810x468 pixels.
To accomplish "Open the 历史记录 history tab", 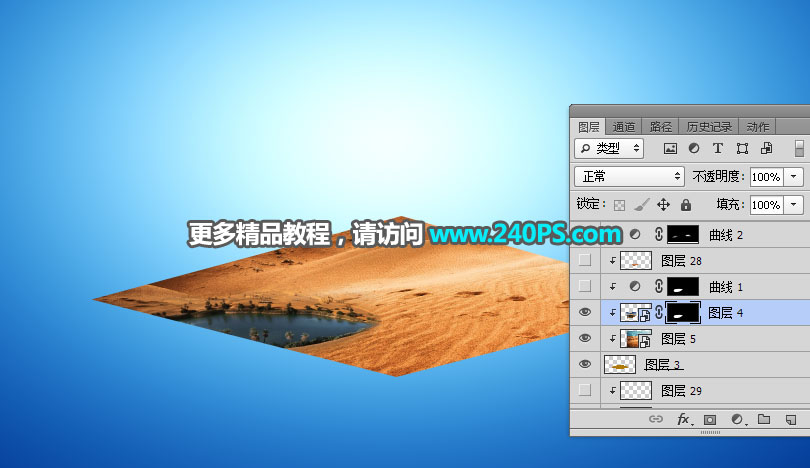I will pos(708,127).
